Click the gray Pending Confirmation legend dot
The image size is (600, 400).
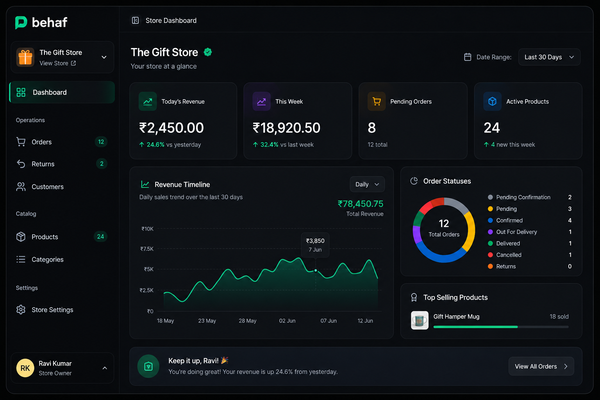pos(490,197)
